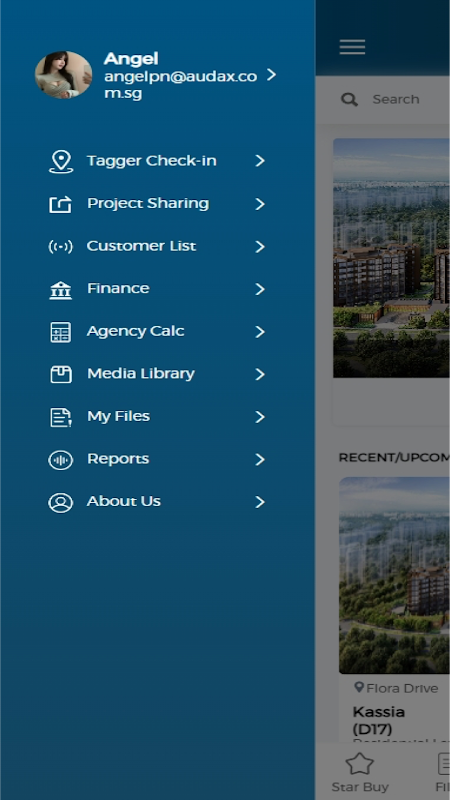450x800 pixels.
Task: Click the chevron next to Reports
Action: [x=260, y=460]
